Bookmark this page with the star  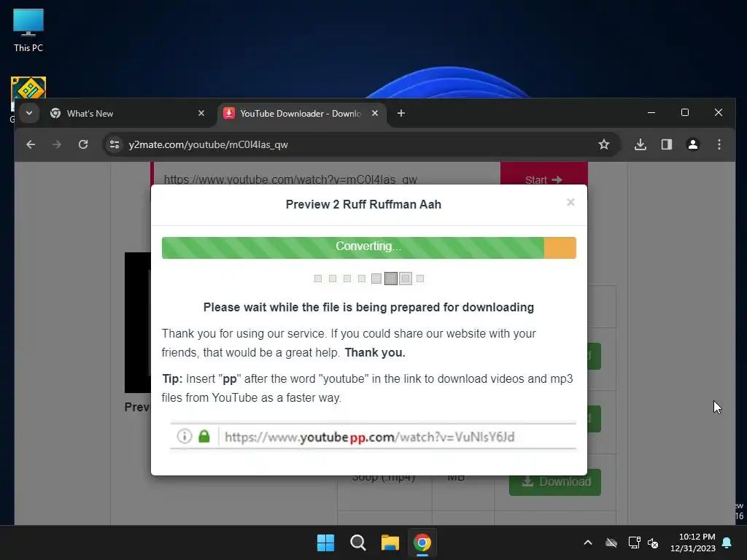[603, 144]
